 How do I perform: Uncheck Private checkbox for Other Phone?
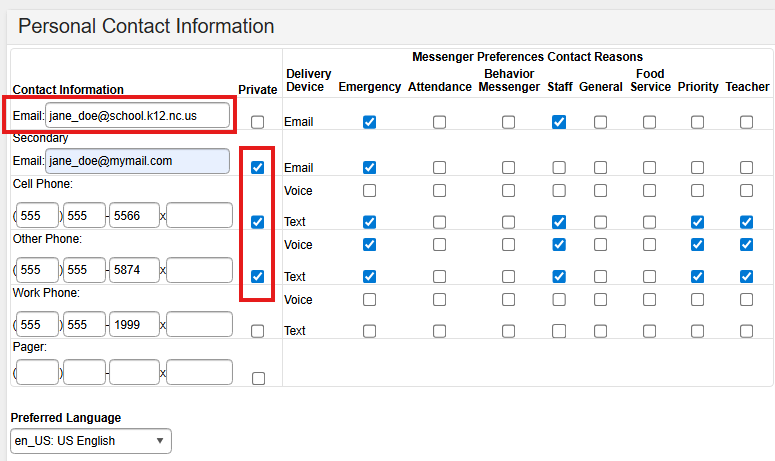258,276
